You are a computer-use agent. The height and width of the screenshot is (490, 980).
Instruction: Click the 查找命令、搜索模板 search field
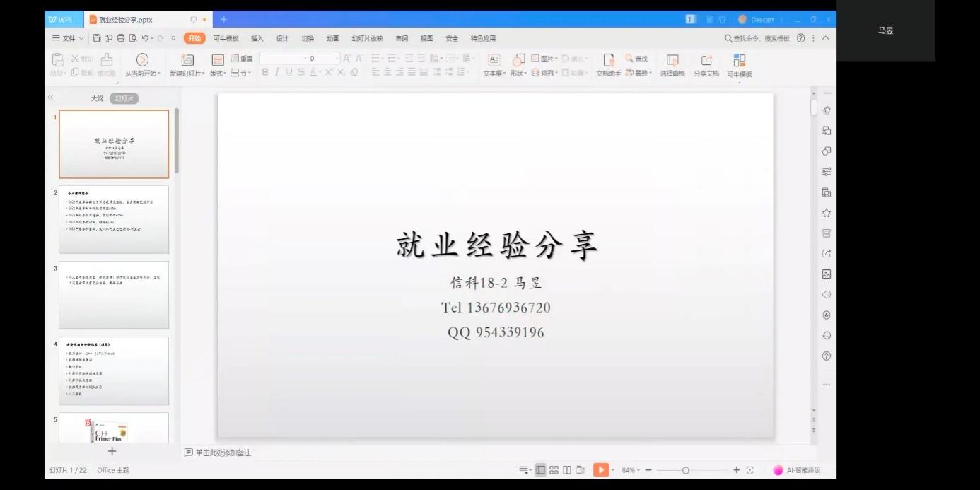coord(757,38)
